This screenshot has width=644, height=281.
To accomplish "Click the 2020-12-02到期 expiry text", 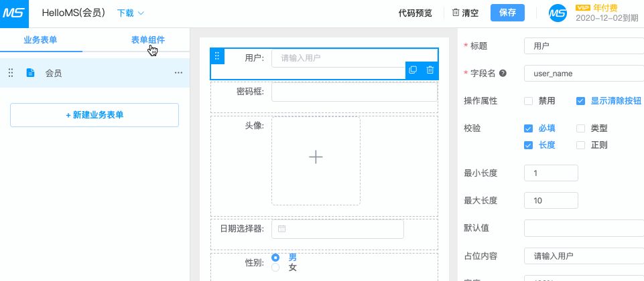I will (x=607, y=18).
